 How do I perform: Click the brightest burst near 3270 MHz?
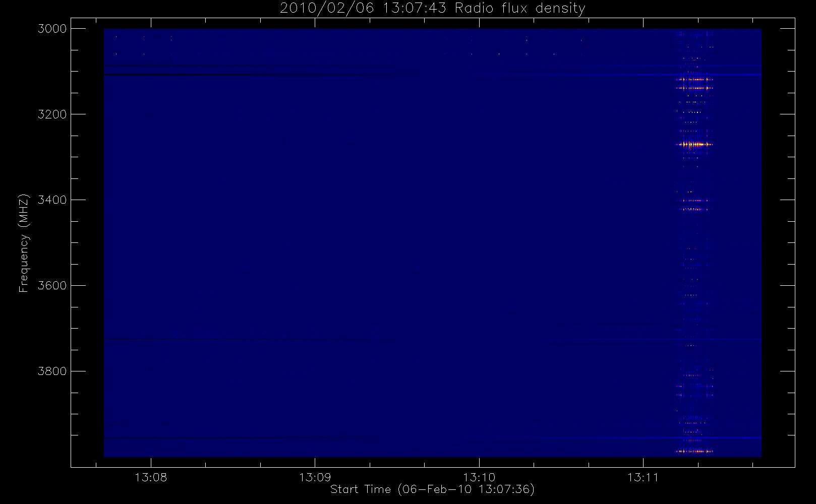[x=695, y=145]
